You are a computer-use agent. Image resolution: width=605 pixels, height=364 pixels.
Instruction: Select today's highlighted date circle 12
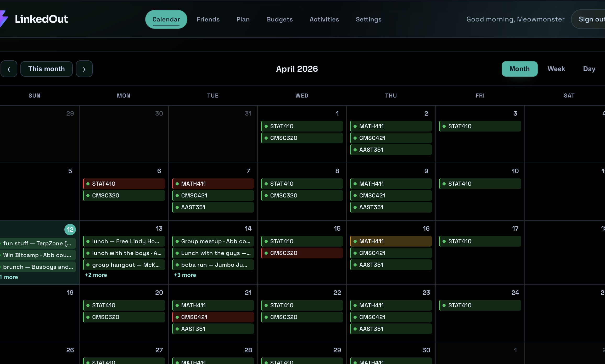(x=70, y=230)
